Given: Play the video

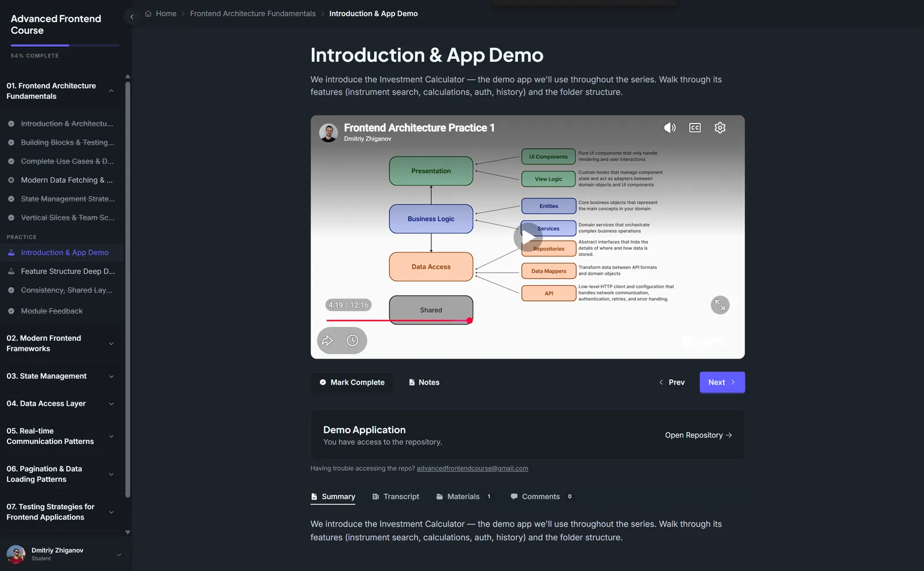Looking at the screenshot, I should pyautogui.click(x=528, y=237).
